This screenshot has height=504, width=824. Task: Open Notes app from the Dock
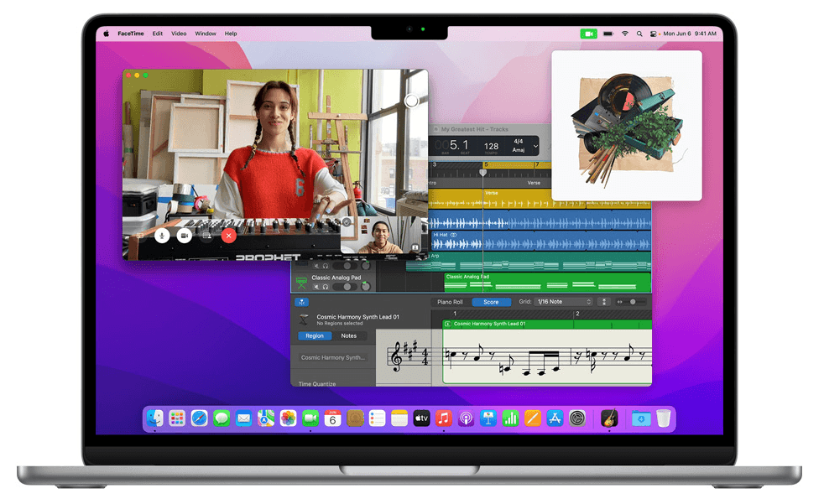tap(399, 418)
